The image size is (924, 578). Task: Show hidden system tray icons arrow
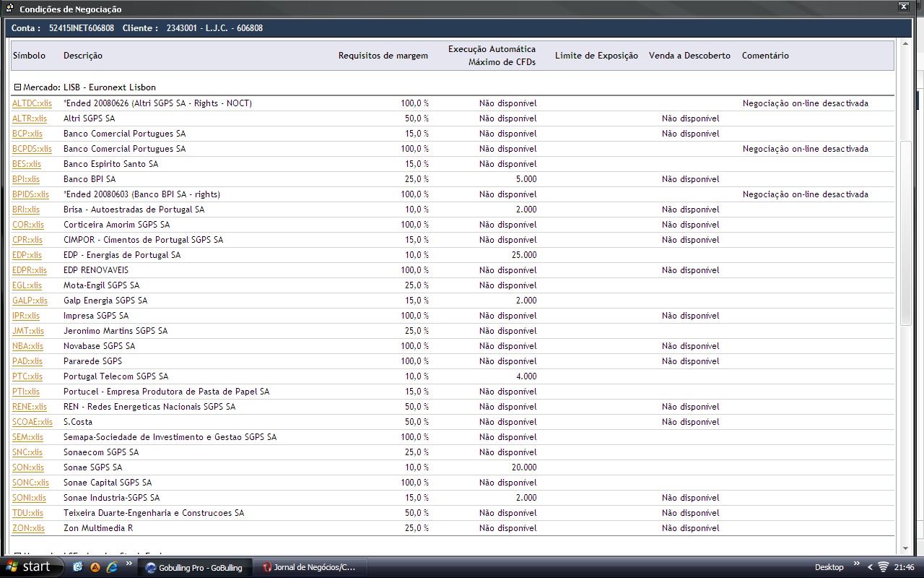(x=870, y=567)
